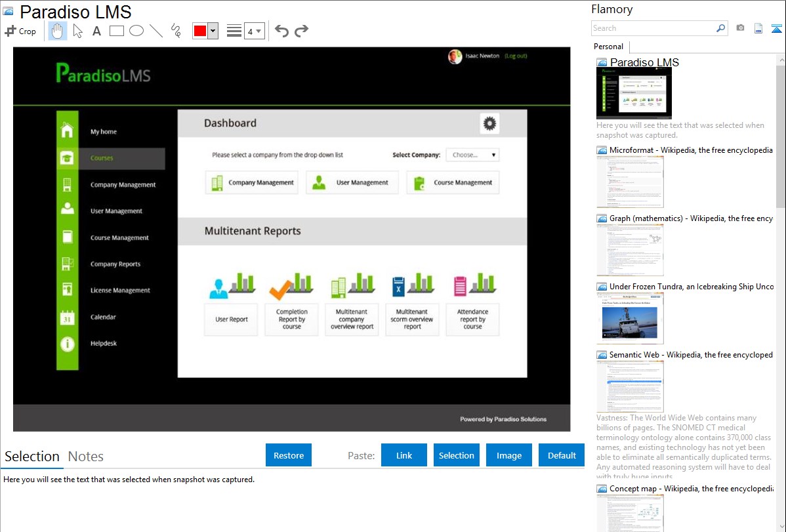Click the Flamory search input field
Viewport: 786px width, 532px height.
653,28
